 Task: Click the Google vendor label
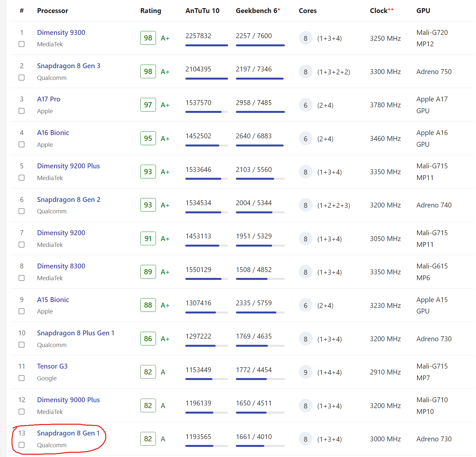pos(47,378)
